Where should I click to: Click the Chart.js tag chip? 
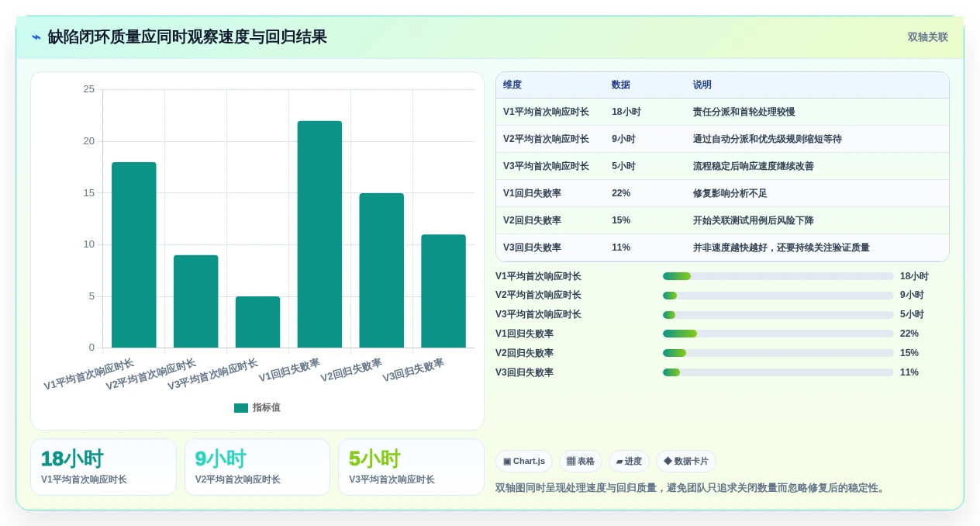click(524, 462)
